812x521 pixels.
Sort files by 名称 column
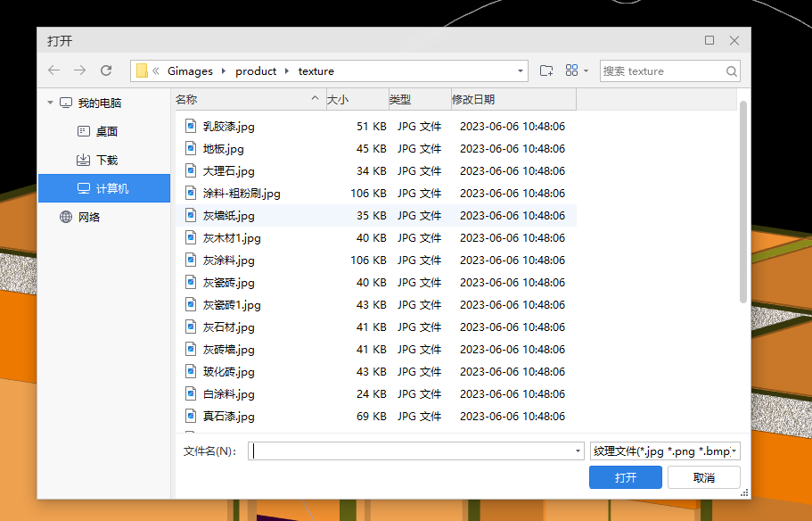pos(250,99)
